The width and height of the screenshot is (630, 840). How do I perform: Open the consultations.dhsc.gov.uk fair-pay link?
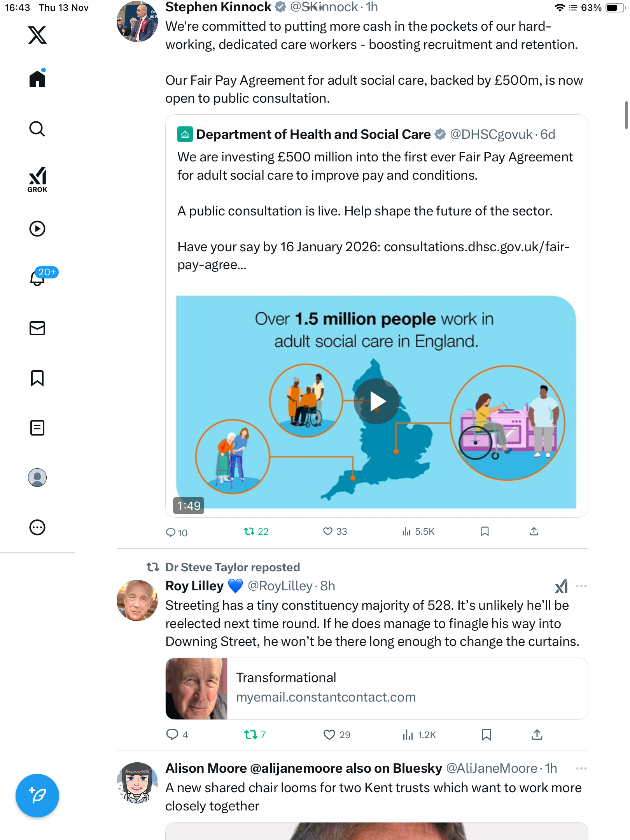coord(476,247)
